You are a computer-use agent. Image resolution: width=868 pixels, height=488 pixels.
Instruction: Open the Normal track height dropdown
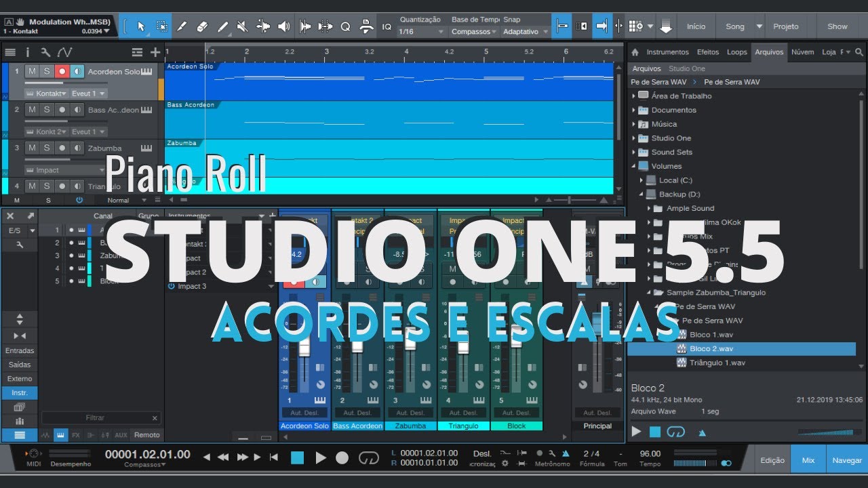[122, 201]
